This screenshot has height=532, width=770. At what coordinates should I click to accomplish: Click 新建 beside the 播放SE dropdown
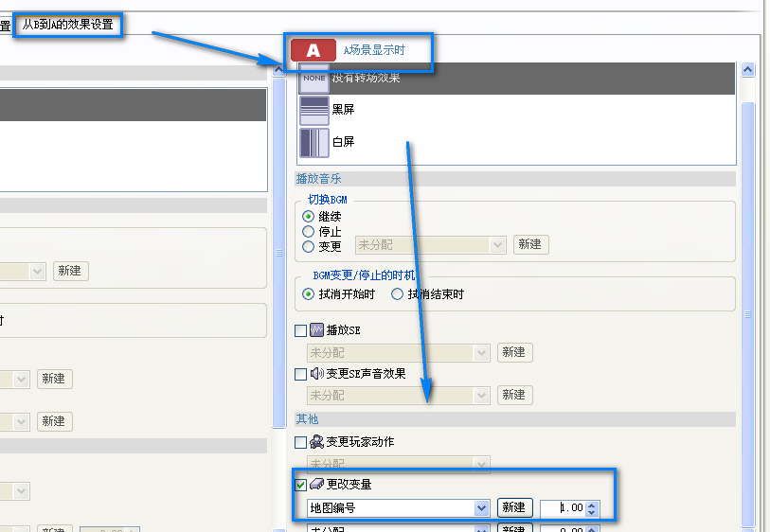tap(514, 352)
